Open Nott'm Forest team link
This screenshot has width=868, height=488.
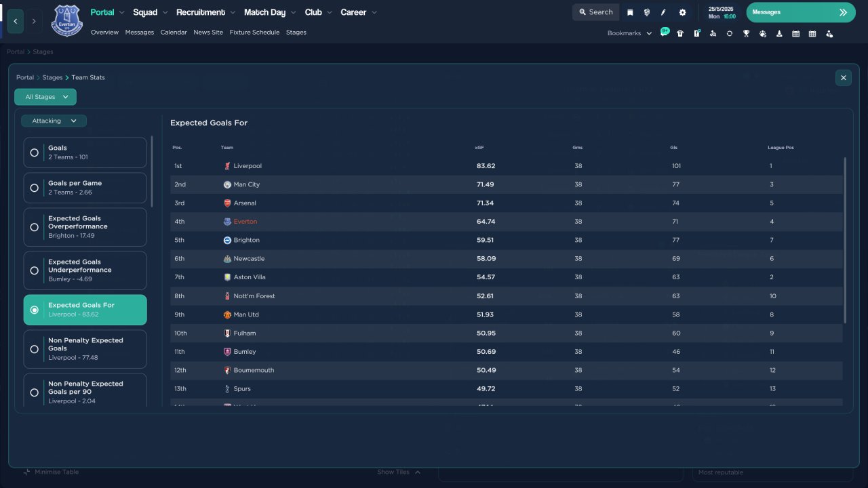click(x=254, y=296)
